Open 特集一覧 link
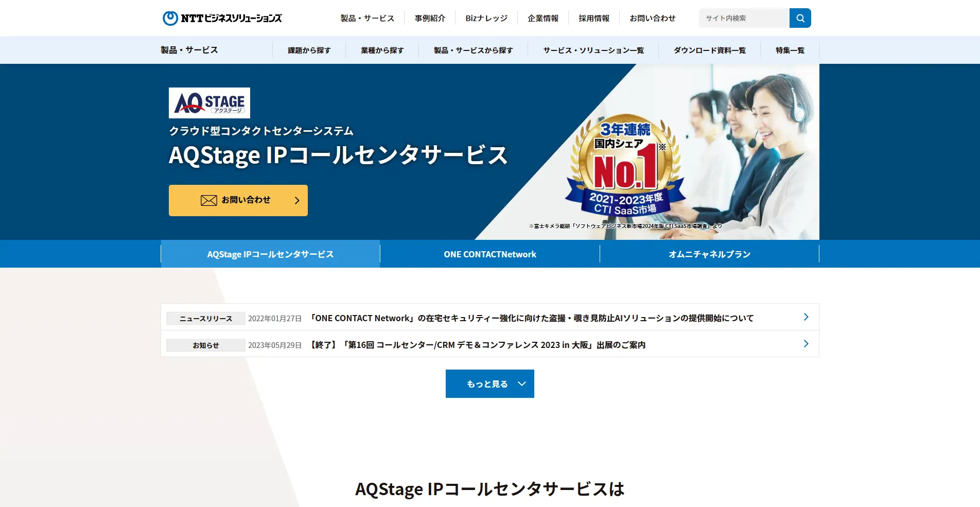 tap(790, 50)
